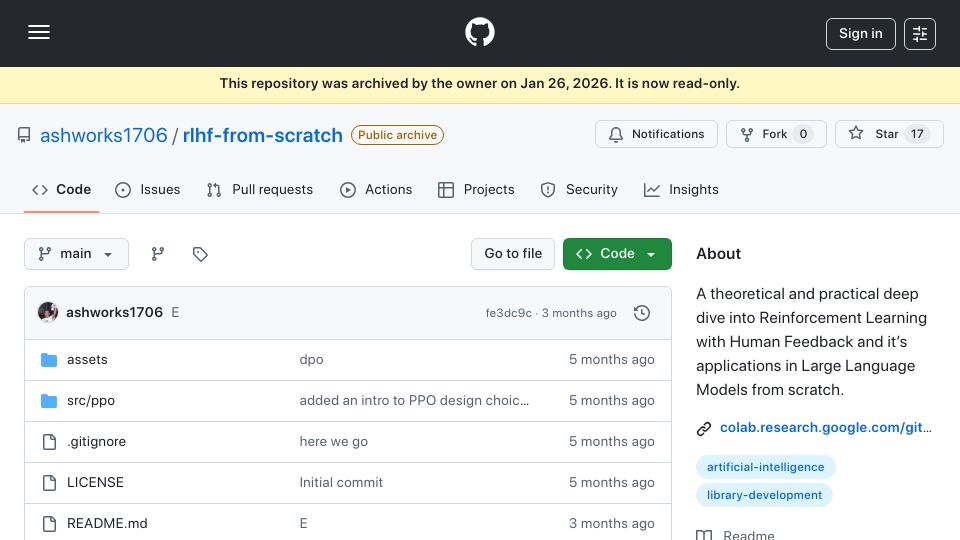
Task: Click the Sign in button
Action: (x=860, y=34)
